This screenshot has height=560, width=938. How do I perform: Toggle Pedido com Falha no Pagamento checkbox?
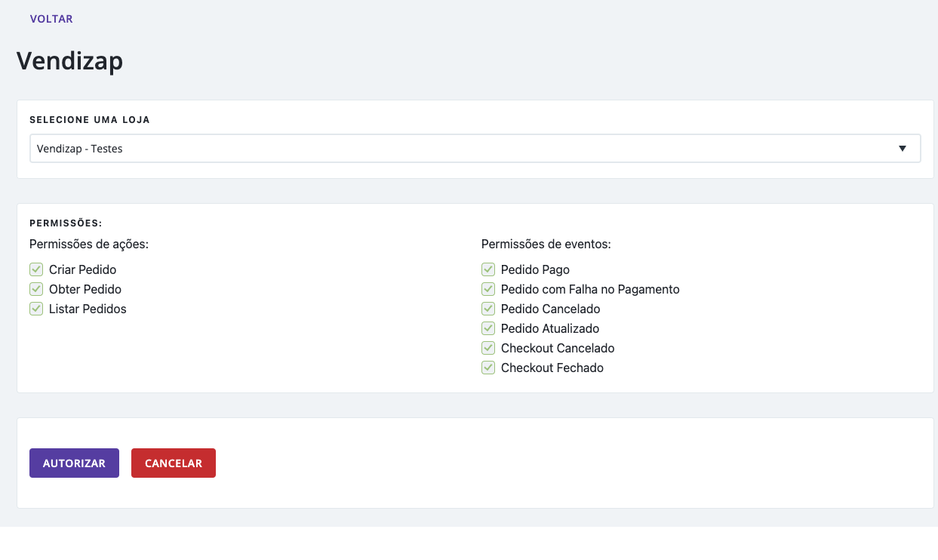488,289
